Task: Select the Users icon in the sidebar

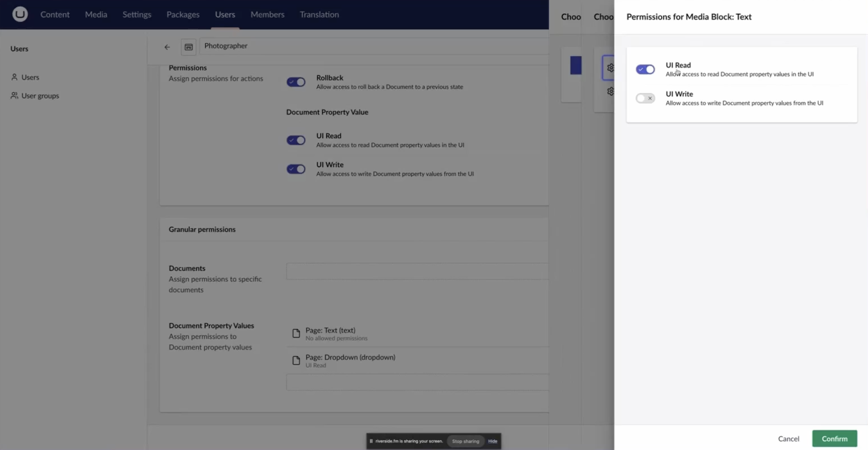Action: [x=14, y=77]
